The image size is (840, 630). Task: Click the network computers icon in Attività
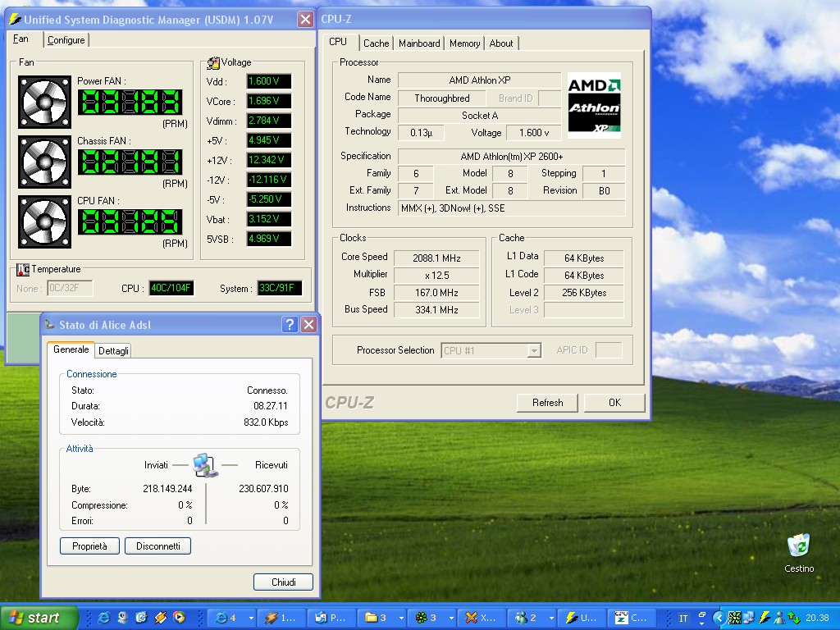[205, 466]
